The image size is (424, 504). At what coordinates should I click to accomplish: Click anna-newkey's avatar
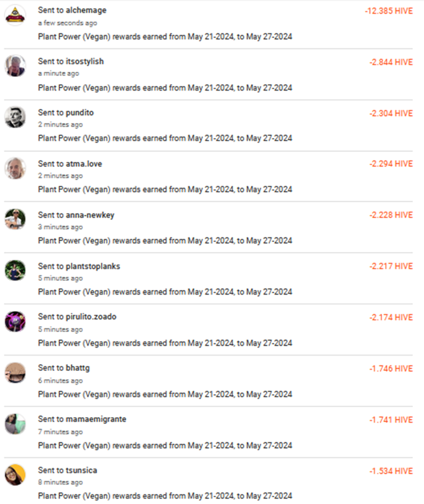point(15,219)
